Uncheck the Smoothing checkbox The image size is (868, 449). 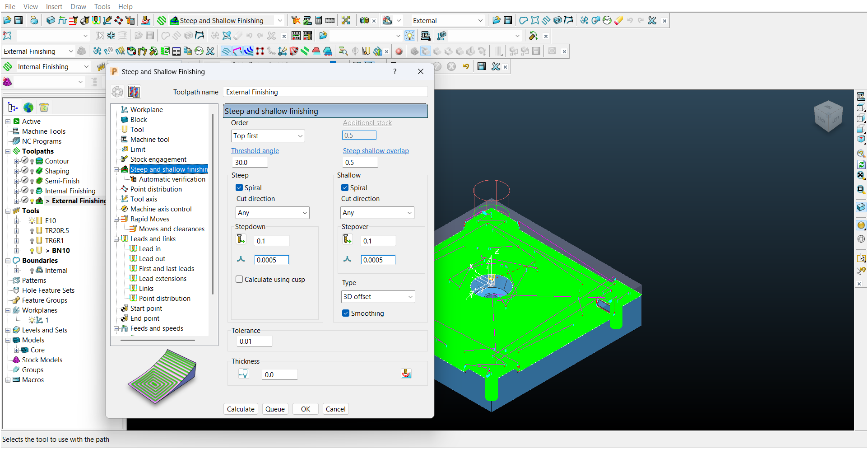(346, 313)
